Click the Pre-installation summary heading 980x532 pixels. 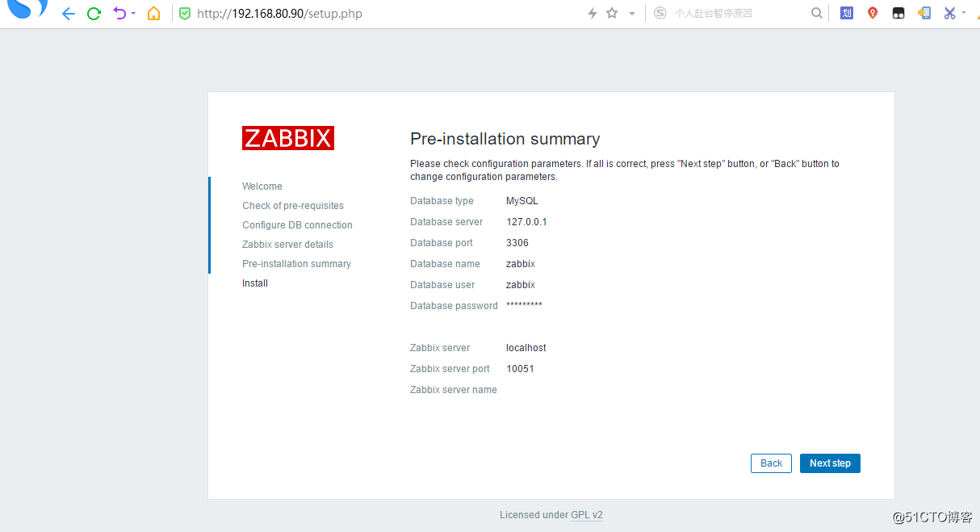click(x=505, y=139)
